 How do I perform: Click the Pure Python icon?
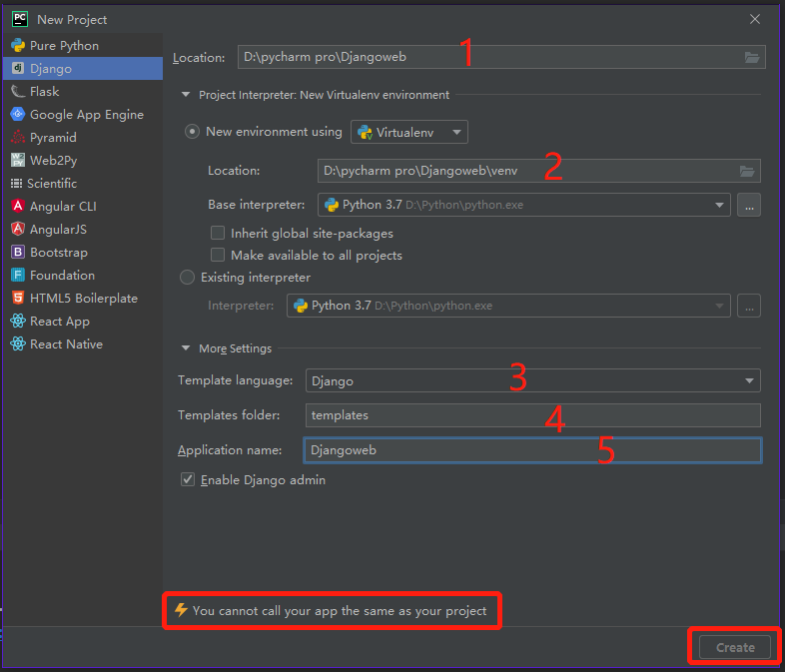(x=18, y=46)
